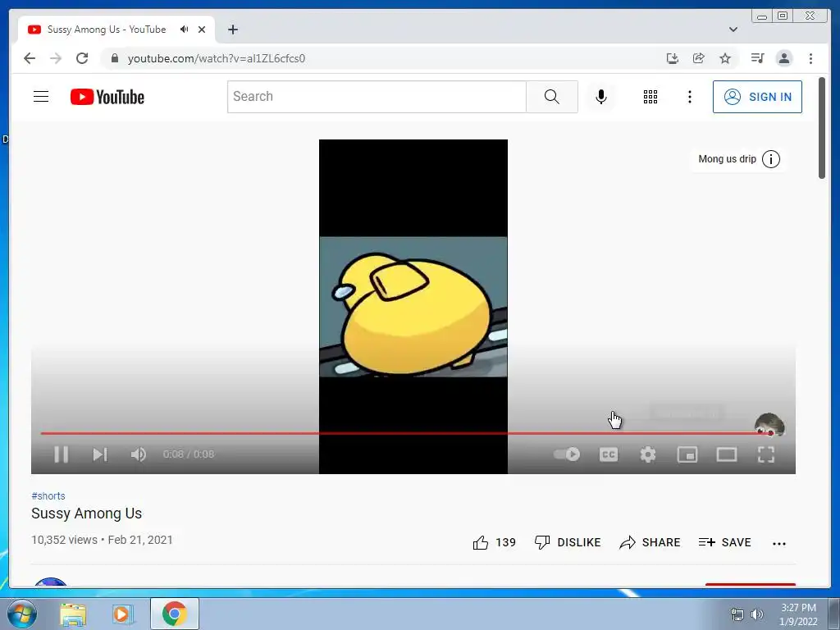Click the 10,352 views text
Viewport: 840px width, 630px height.
[x=64, y=540]
